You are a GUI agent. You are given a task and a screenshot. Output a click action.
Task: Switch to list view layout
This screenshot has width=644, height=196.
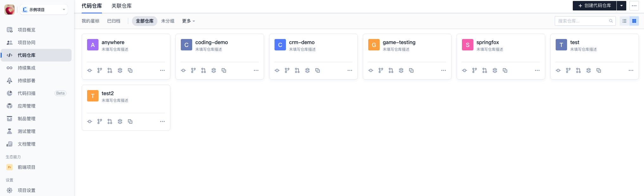624,21
